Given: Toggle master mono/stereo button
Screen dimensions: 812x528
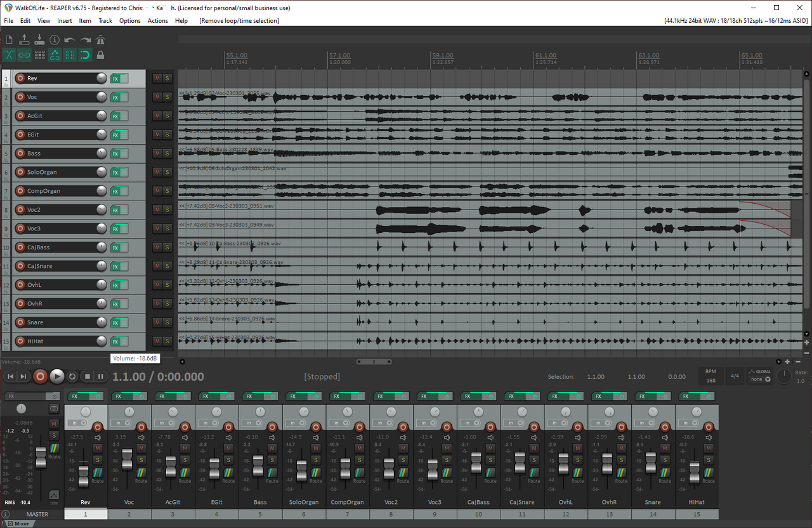Looking at the screenshot, I should tap(54, 409).
